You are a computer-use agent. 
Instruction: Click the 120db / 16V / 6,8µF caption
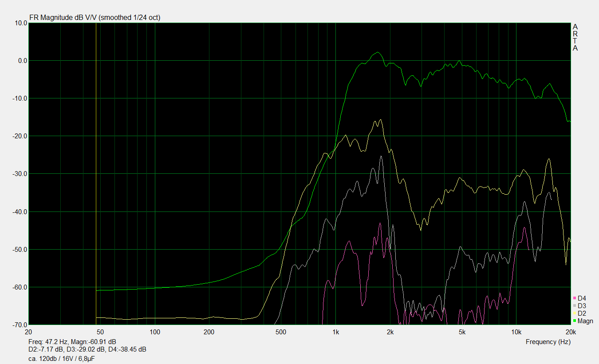[61, 358]
